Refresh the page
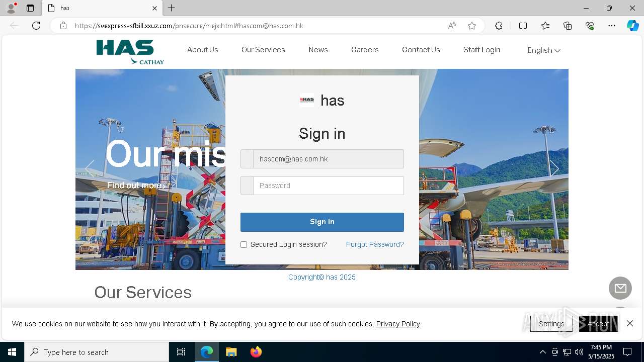644x362 pixels. tap(36, 26)
